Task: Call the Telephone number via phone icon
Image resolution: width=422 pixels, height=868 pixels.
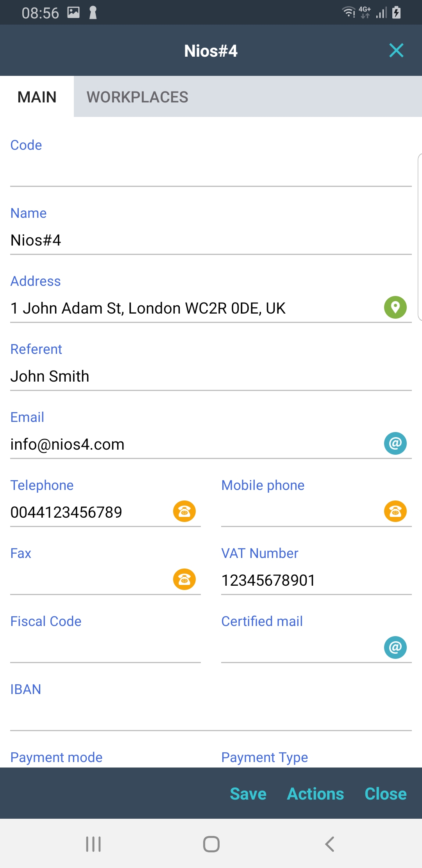Action: click(x=184, y=511)
